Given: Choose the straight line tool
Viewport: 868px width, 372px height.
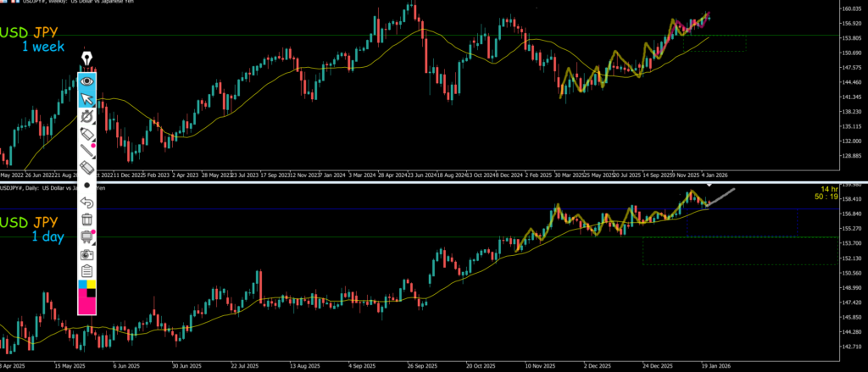Looking at the screenshot, I should pyautogui.click(x=86, y=151).
